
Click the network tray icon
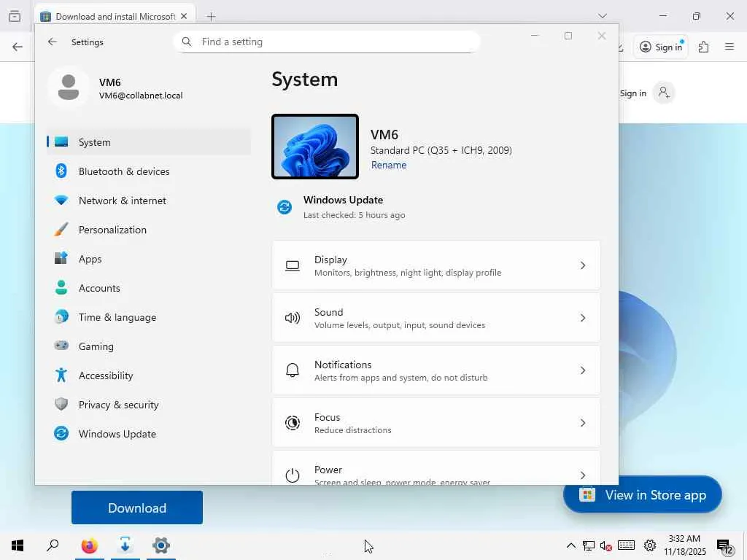[589, 545]
